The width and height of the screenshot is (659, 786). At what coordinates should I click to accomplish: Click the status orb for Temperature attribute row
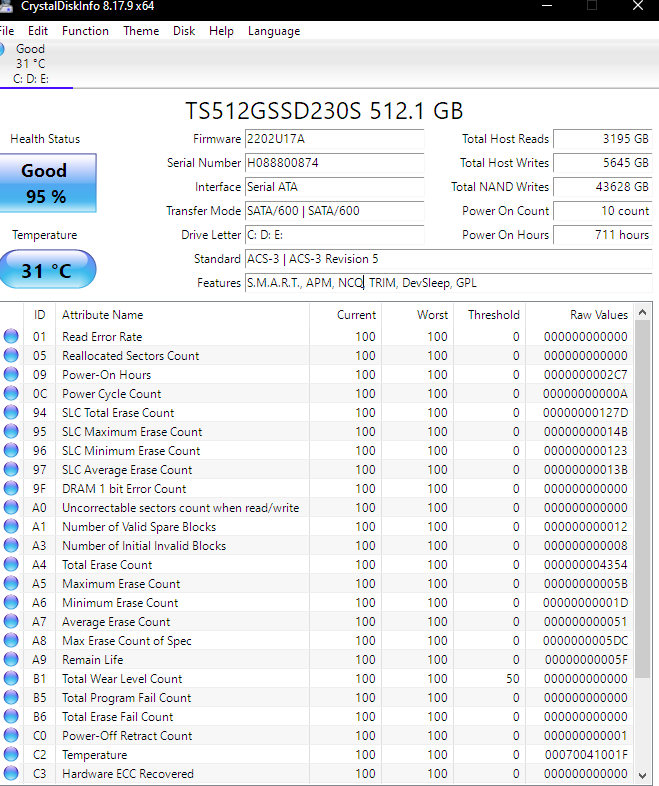pyautogui.click(x=11, y=755)
